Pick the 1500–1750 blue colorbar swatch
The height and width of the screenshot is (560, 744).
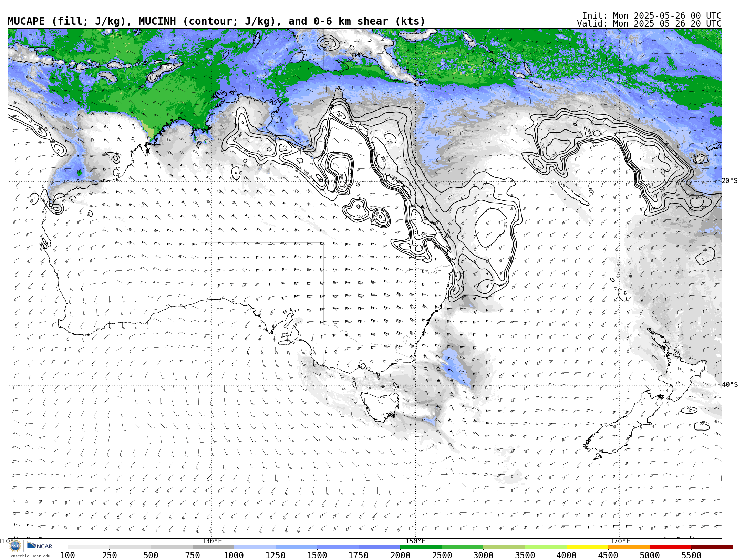tap(338, 547)
